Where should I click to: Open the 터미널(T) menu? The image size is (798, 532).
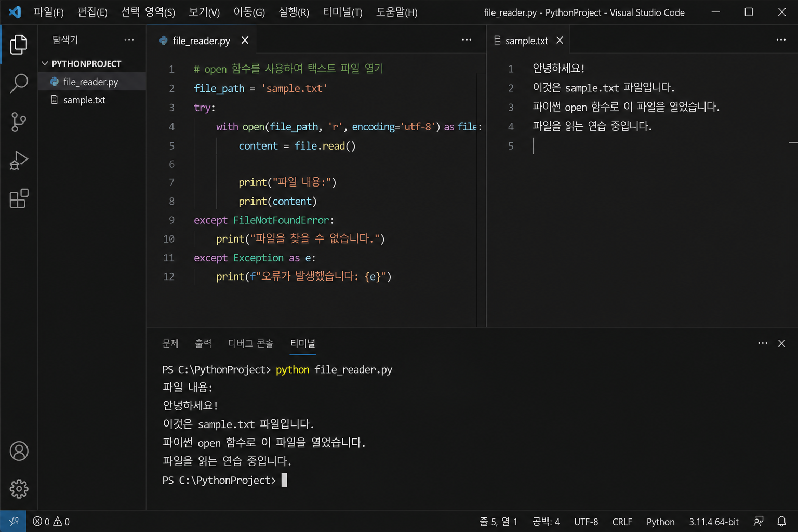[342, 12]
